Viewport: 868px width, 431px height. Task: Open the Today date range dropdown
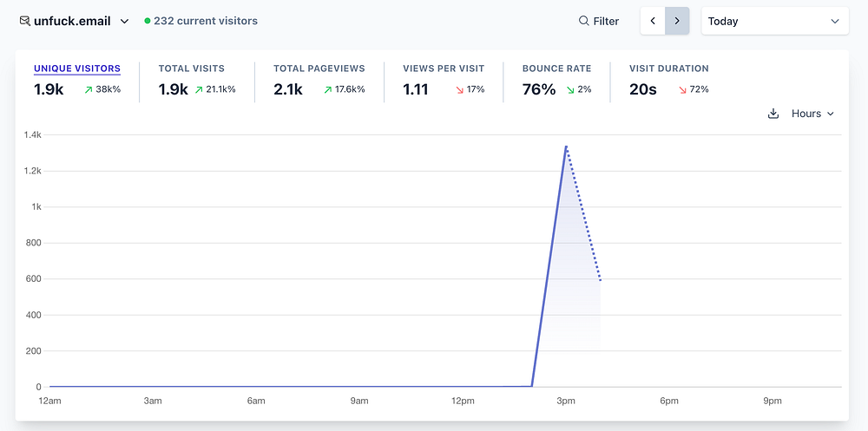pyautogui.click(x=774, y=21)
